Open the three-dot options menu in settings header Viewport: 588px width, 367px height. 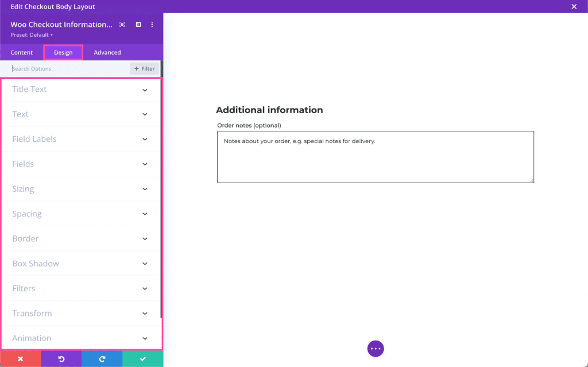point(152,24)
